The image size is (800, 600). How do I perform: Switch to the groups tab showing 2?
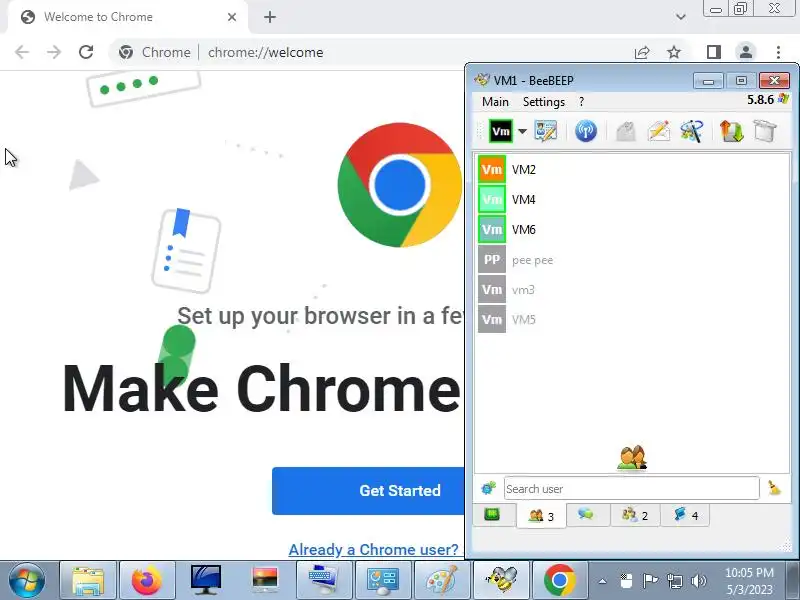pos(635,515)
